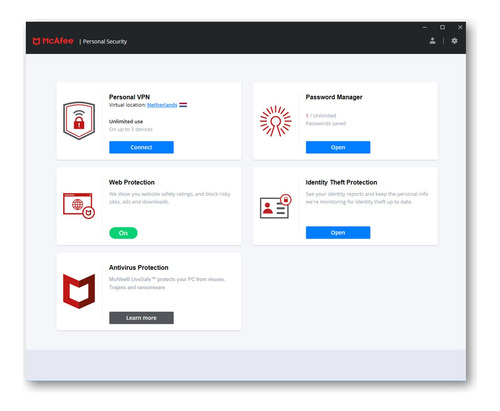Maximize the McAfee window
The width and height of the screenshot is (500, 411).
(x=442, y=27)
